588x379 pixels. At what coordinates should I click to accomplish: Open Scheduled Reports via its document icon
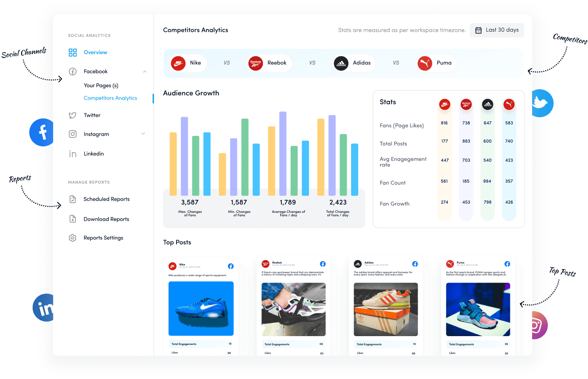click(x=73, y=199)
